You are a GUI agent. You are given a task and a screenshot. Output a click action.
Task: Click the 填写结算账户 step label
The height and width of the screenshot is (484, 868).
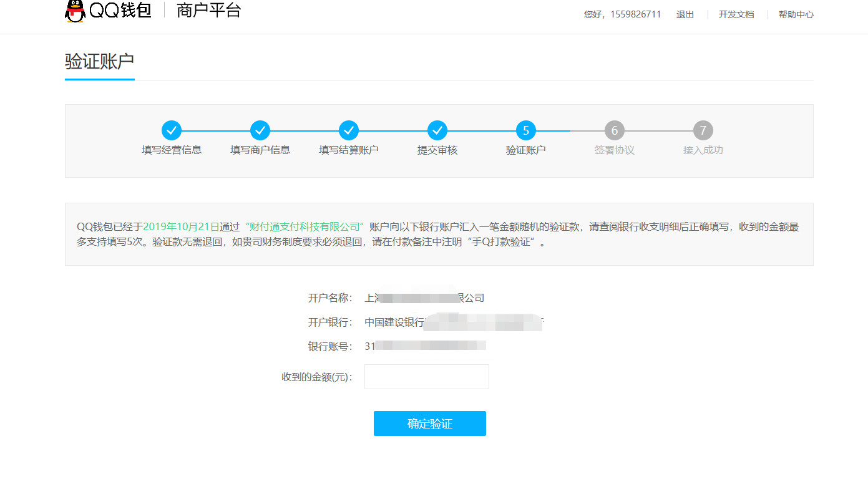(349, 150)
